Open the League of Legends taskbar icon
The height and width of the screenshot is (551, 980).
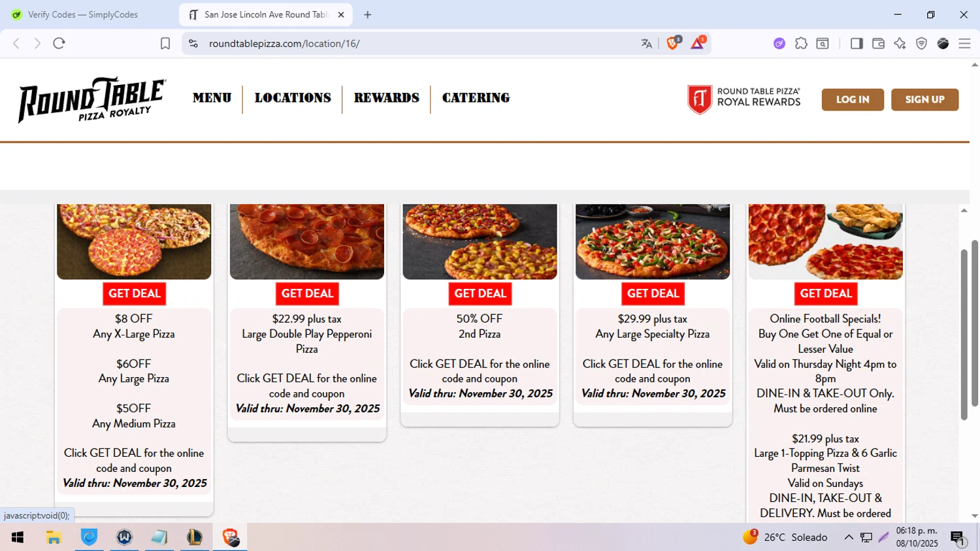tap(195, 537)
